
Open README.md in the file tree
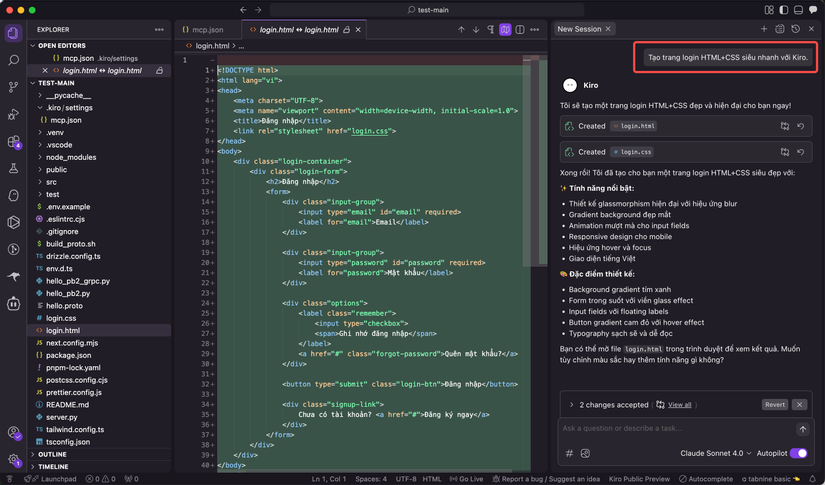(67, 405)
